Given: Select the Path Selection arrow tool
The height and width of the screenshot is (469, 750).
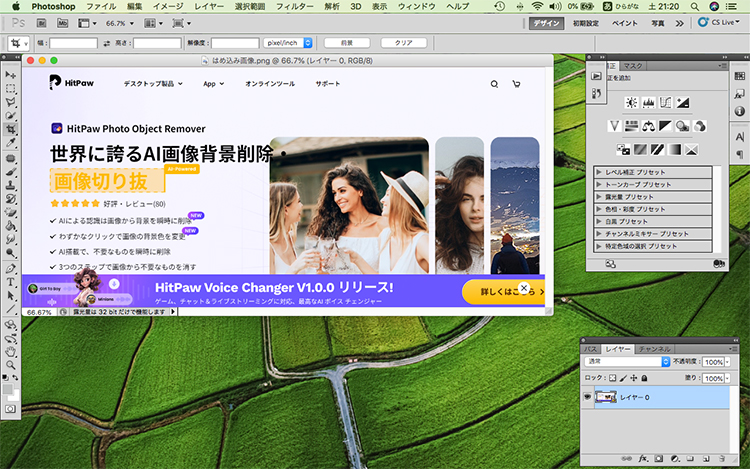Looking at the screenshot, I should click(11, 295).
